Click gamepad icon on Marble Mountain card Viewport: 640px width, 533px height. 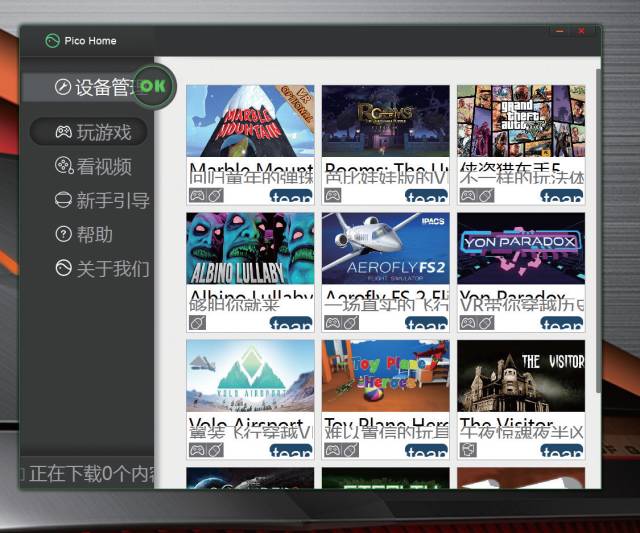[198, 196]
